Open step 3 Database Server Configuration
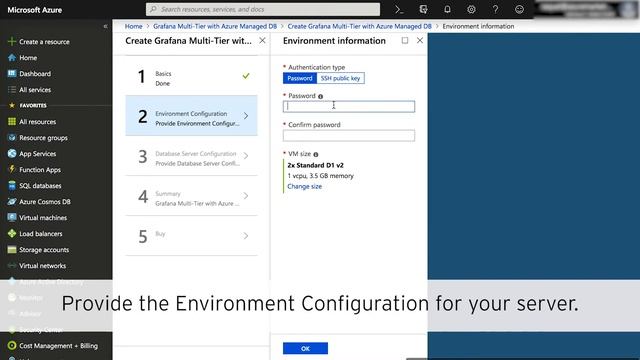Image resolution: width=640 pixels, height=360 pixels. coord(191,156)
